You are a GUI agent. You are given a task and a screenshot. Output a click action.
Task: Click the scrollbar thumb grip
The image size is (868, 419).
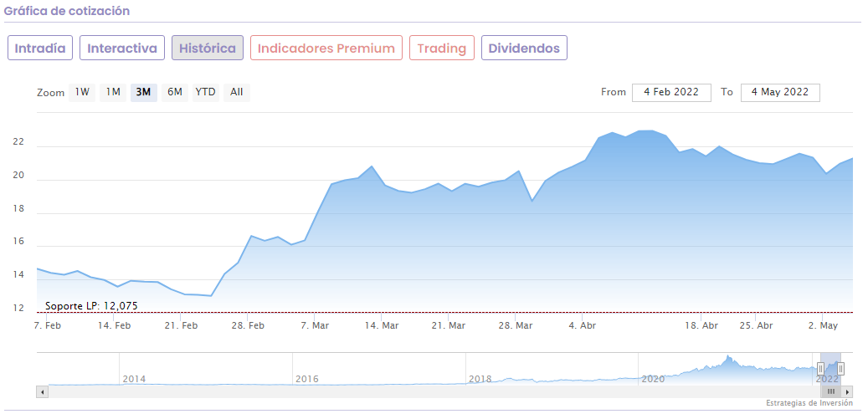(x=831, y=391)
